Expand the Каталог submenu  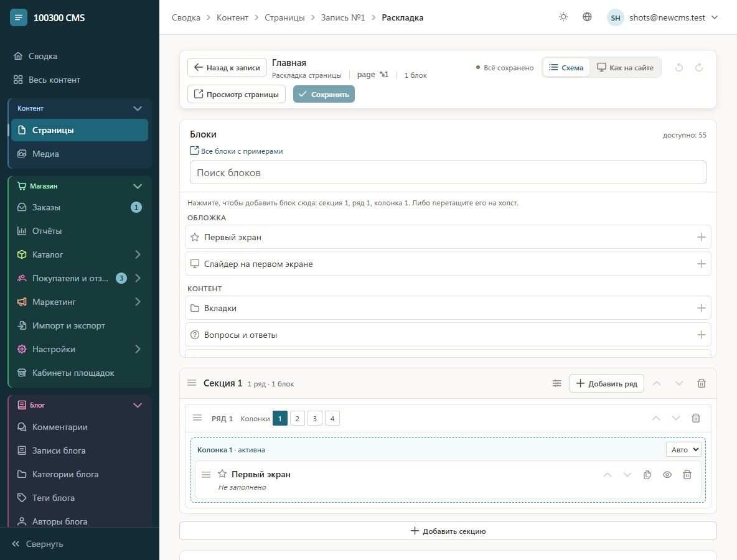click(138, 254)
